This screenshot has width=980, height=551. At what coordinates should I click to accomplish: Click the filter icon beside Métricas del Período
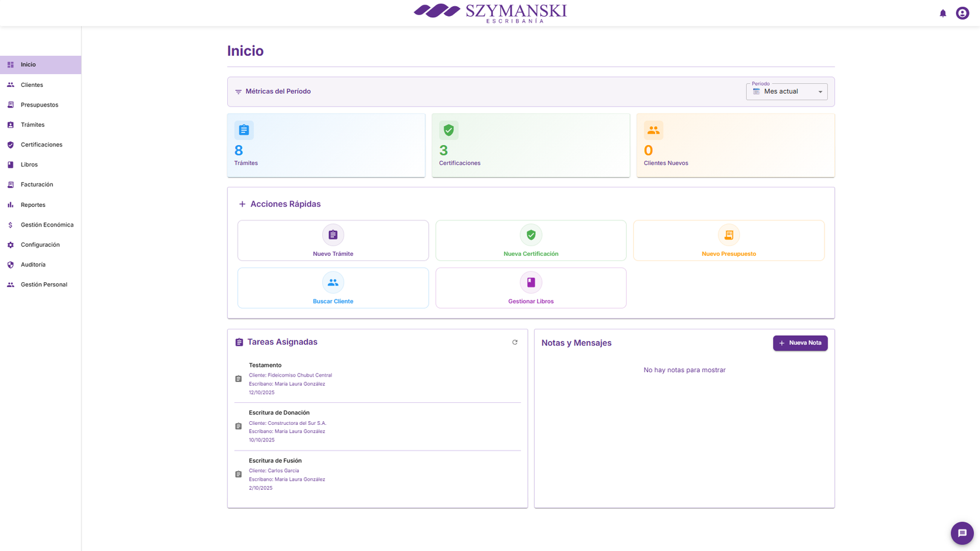(x=238, y=92)
